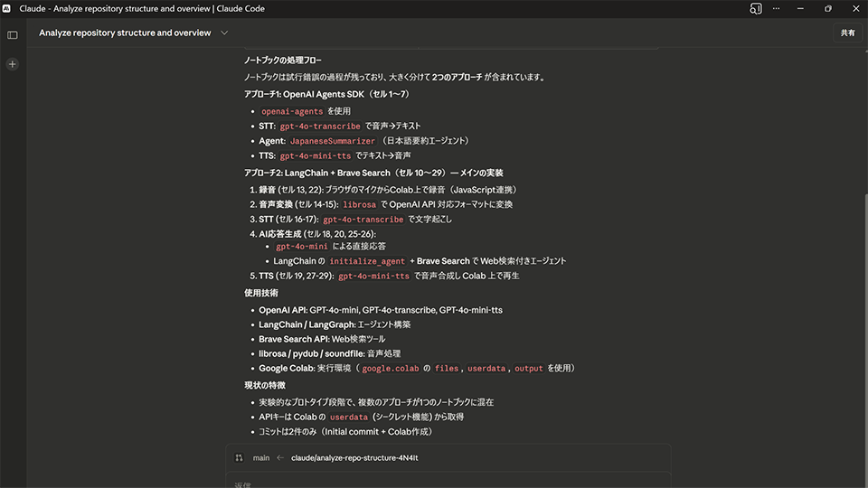Click the git branch icon beside main
Screen dimensions: 868x488
coord(239,457)
